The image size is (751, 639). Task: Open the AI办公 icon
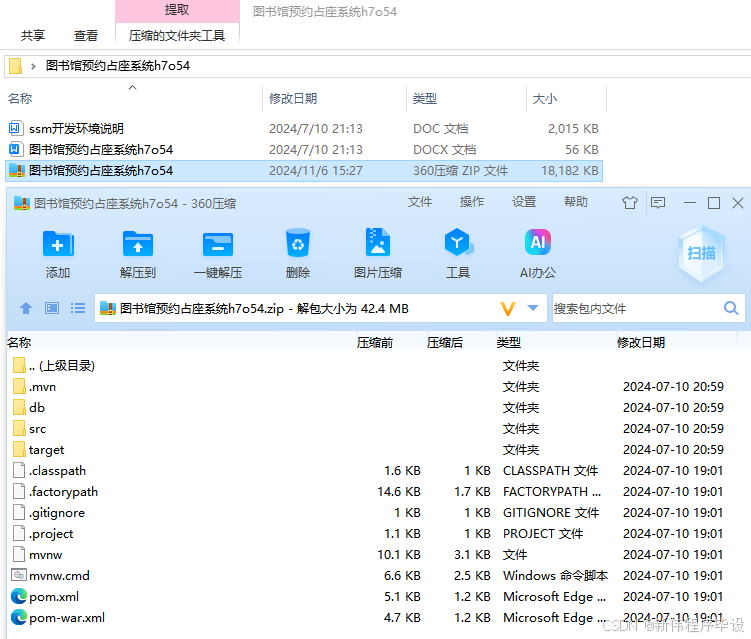(538, 242)
